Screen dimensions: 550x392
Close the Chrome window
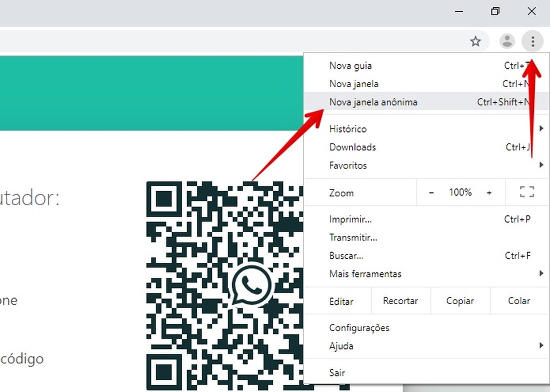pos(532,12)
